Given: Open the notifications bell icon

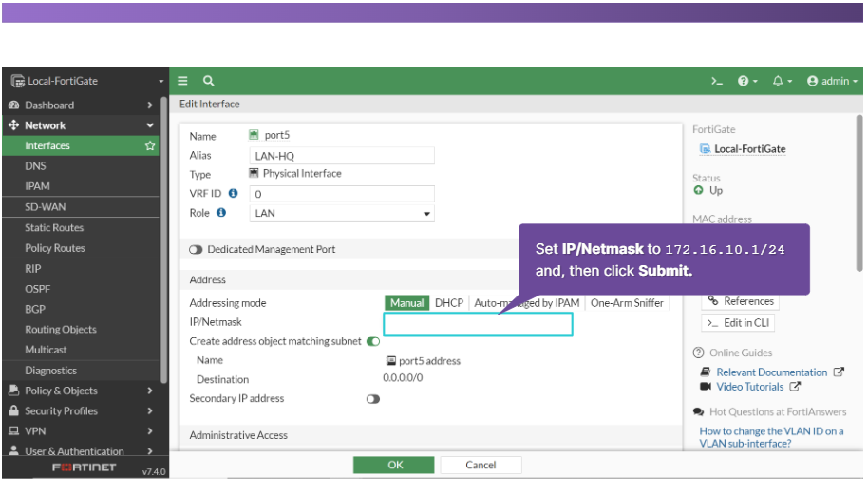Looking at the screenshot, I should 783,82.
